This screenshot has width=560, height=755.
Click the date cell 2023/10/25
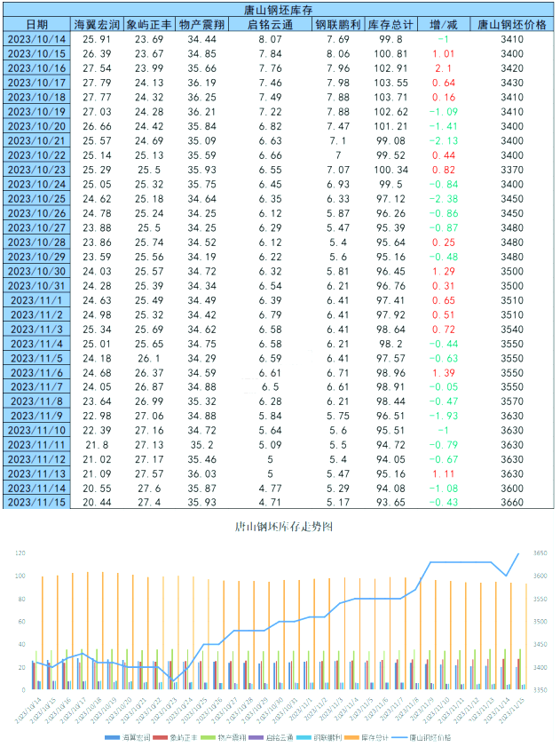37,198
